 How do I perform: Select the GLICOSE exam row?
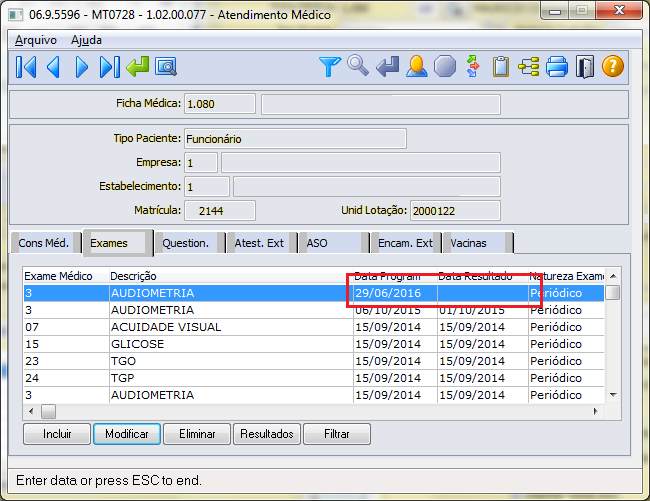click(x=314, y=344)
